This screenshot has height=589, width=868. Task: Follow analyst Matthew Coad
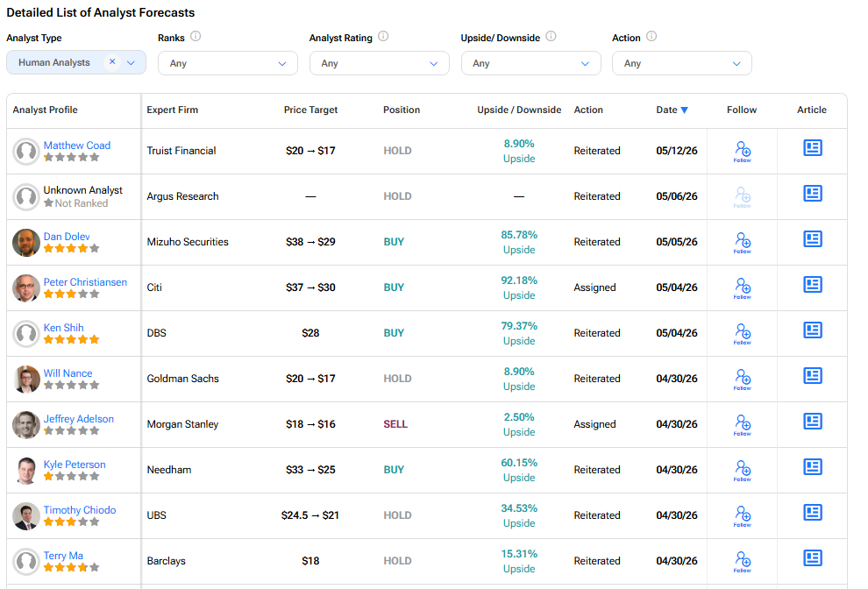pyautogui.click(x=743, y=151)
